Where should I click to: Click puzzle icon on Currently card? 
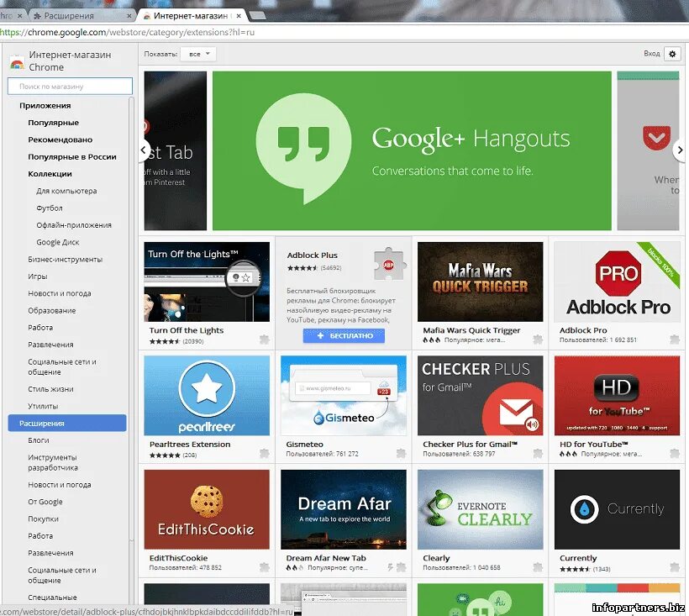pos(675,567)
